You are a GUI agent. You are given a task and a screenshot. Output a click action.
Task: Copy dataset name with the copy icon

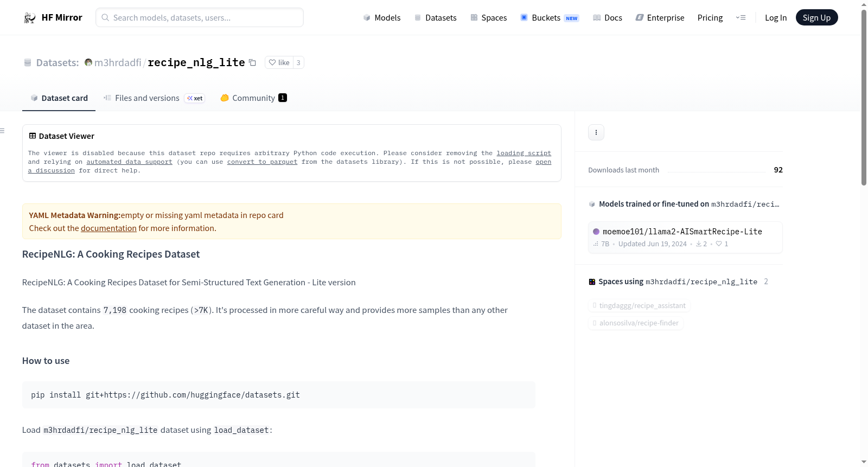click(x=252, y=62)
